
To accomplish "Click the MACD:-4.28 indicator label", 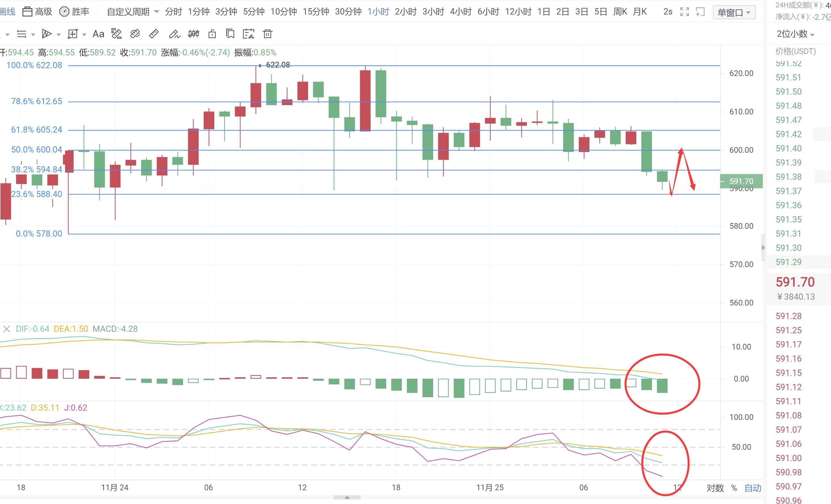I will [x=115, y=329].
